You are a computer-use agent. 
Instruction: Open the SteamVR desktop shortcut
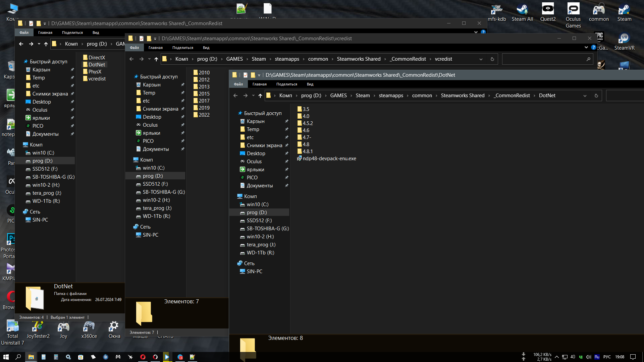[624, 42]
